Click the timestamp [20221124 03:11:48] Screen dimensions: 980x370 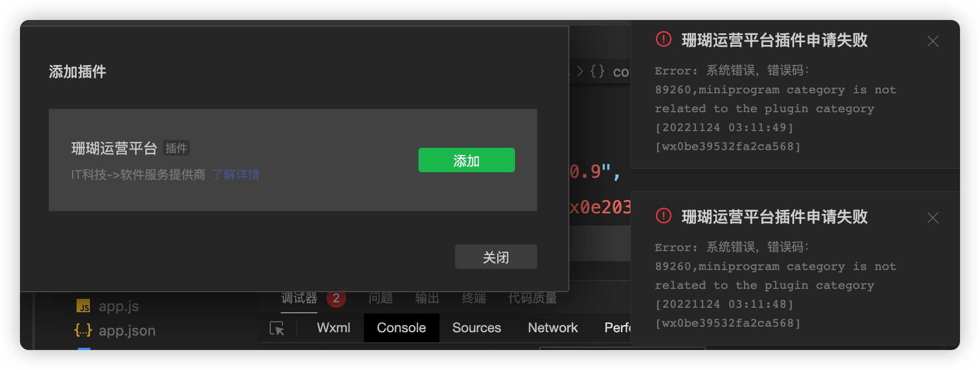click(725, 304)
